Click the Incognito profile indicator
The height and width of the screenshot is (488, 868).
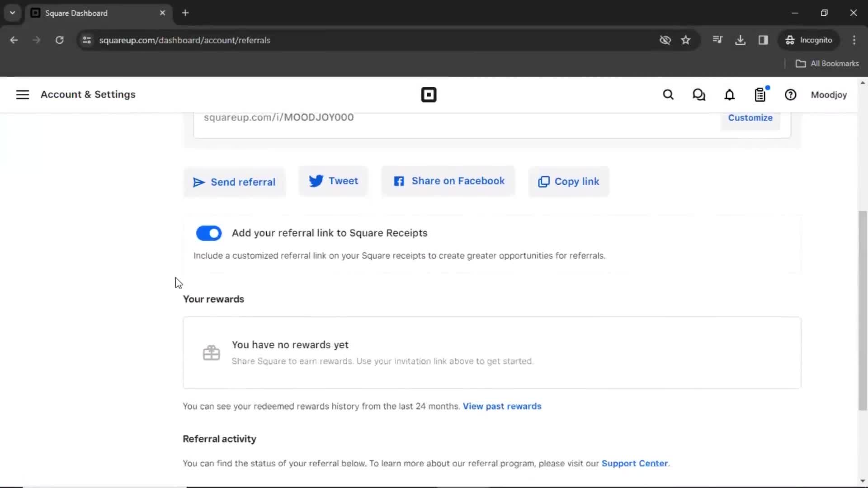click(x=809, y=40)
